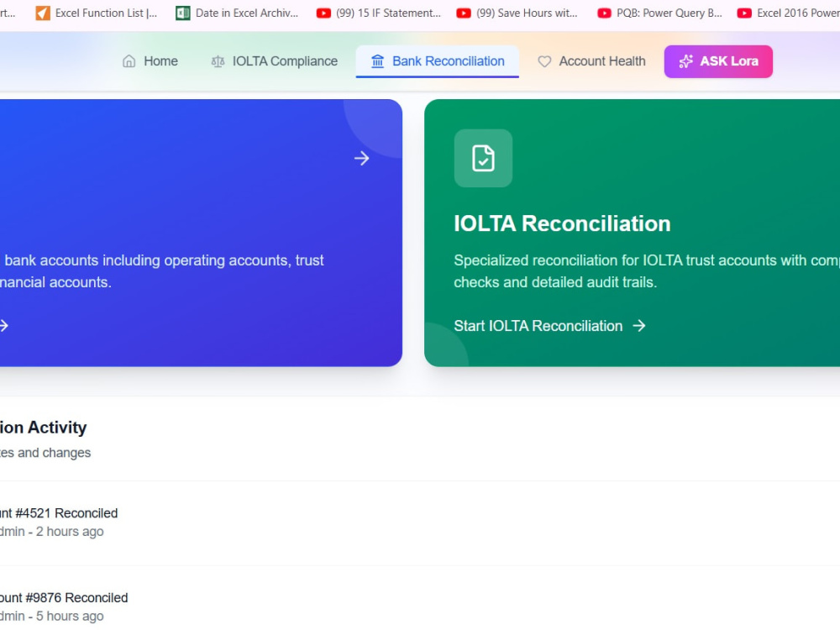This screenshot has height=630, width=840.
Task: Click the heart icon for Account Health
Action: click(544, 61)
